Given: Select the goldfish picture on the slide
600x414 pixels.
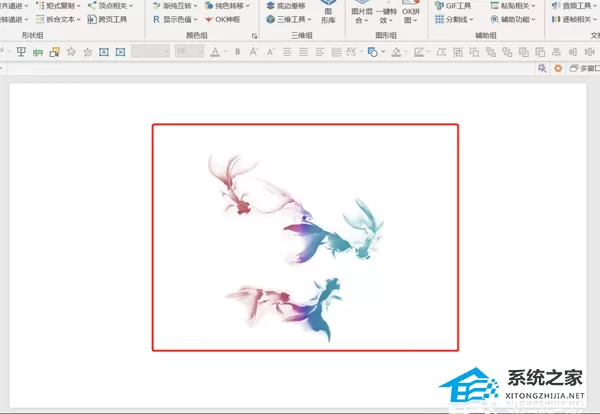Looking at the screenshot, I should pyautogui.click(x=305, y=237).
